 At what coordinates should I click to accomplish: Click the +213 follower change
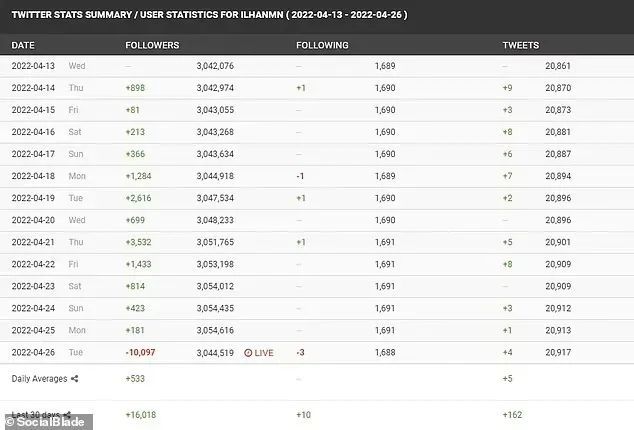pos(135,132)
